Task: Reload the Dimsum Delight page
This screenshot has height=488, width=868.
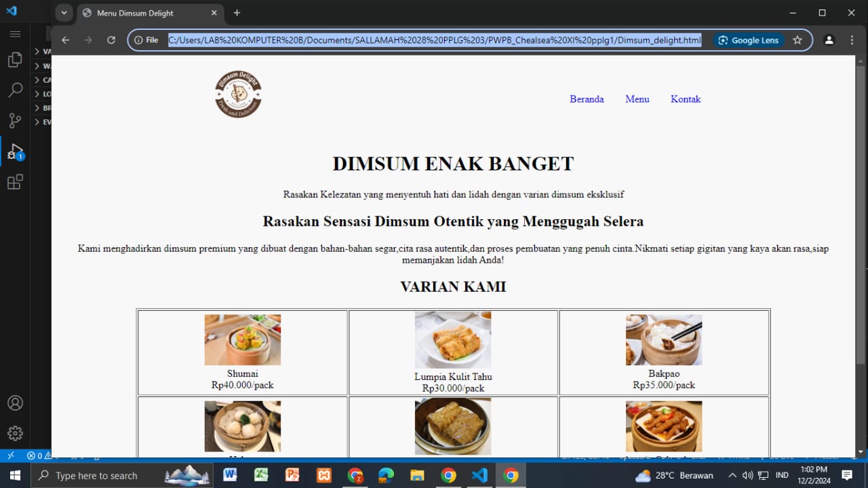Action: pos(111,40)
